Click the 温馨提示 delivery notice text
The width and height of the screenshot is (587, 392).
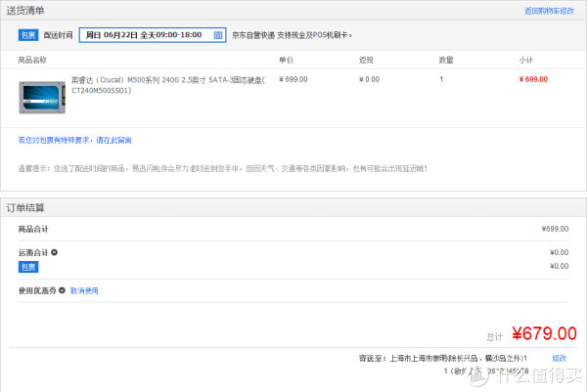(x=223, y=169)
